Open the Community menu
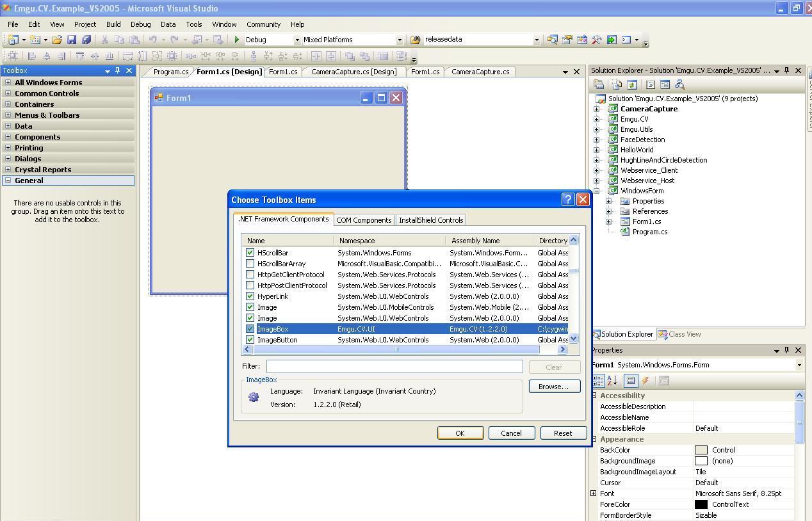The height and width of the screenshot is (521, 812). [x=263, y=24]
